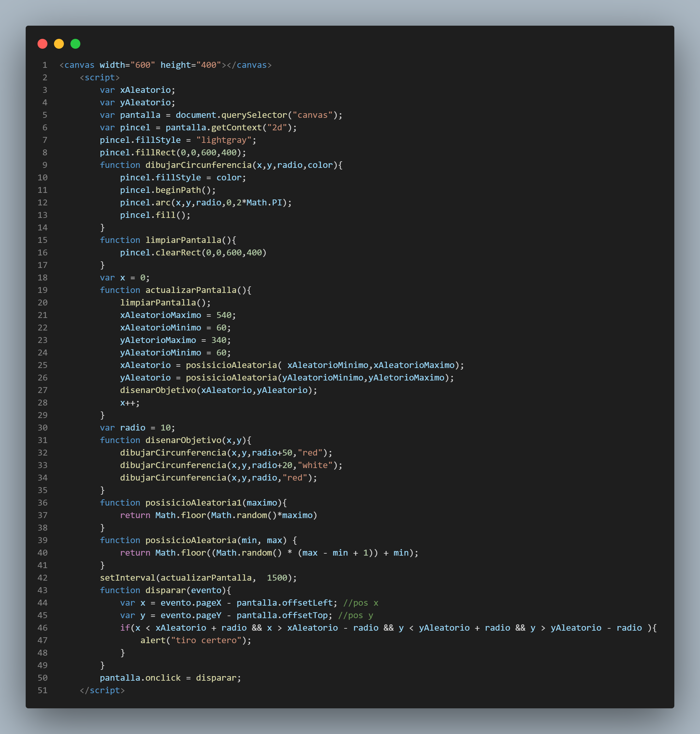The width and height of the screenshot is (700, 734).
Task: Click 'yAletorioMaximo = 340;' line
Action: [x=175, y=340]
